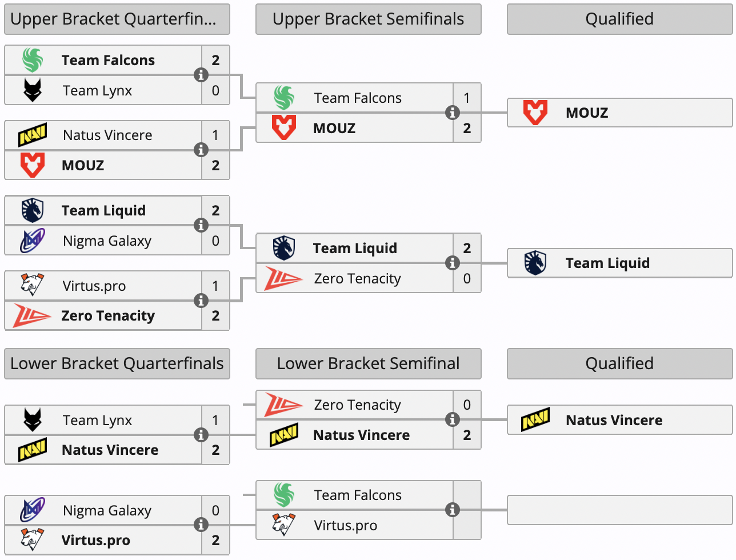Select the Upper Bracket Quarterfinals header

[117, 19]
